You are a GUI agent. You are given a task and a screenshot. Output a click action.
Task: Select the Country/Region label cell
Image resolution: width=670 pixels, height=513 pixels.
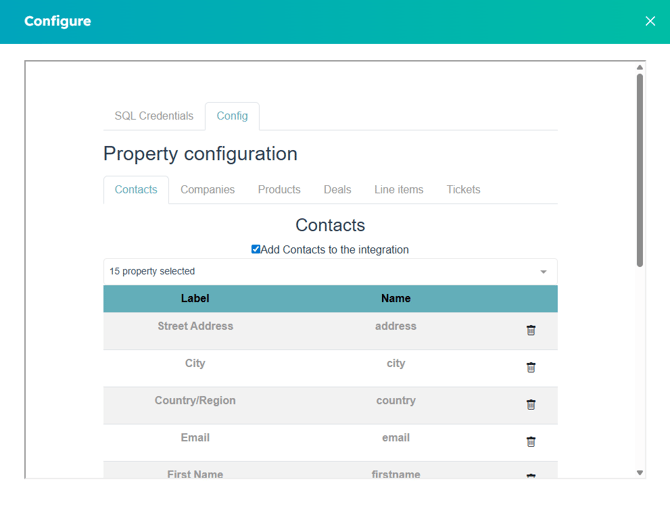[x=195, y=400]
